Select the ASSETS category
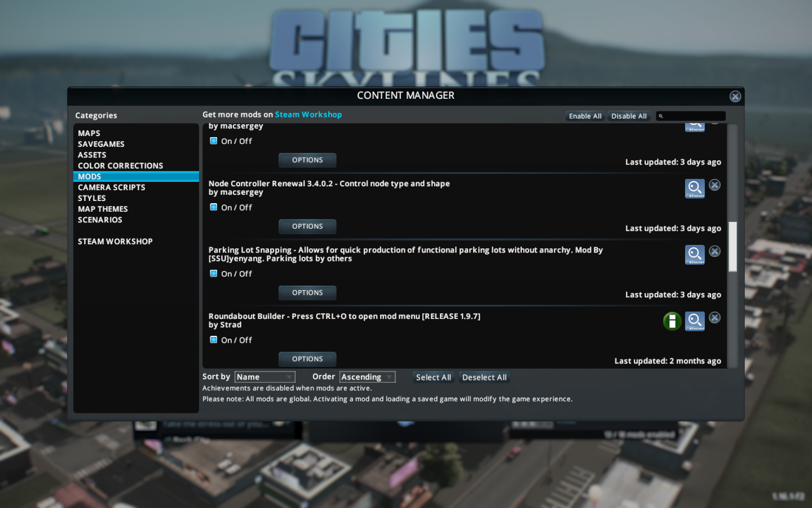The height and width of the screenshot is (508, 812). click(x=136, y=155)
